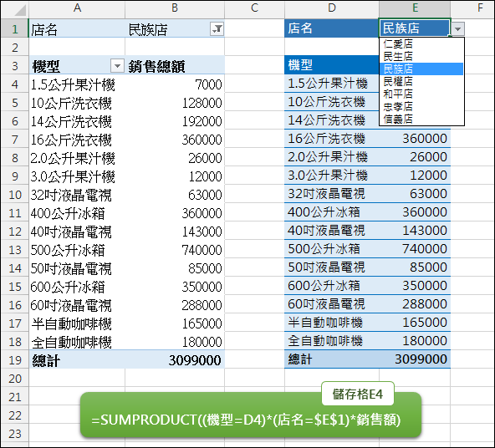The image size is (495, 448).
Task: Click the green SUMPRODUCT formula box
Action: [251, 415]
